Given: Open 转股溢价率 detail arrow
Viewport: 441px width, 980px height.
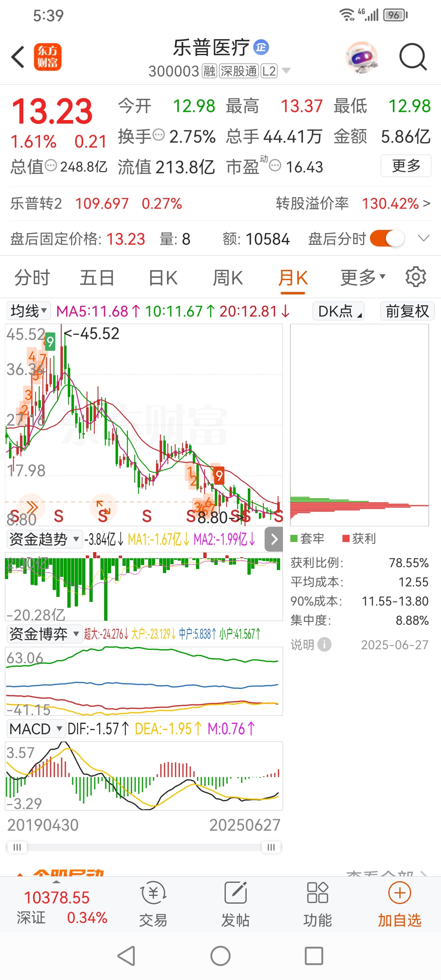Looking at the screenshot, I should point(427,203).
